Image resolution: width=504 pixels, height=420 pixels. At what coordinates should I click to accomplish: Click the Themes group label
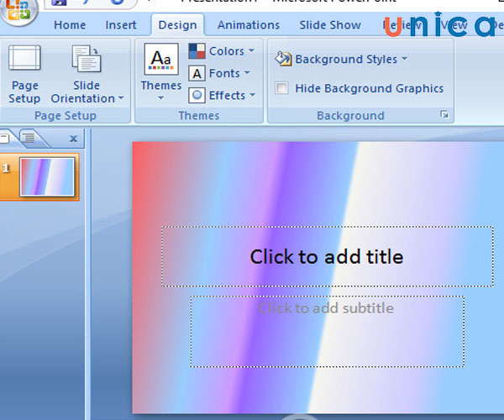[x=199, y=116]
